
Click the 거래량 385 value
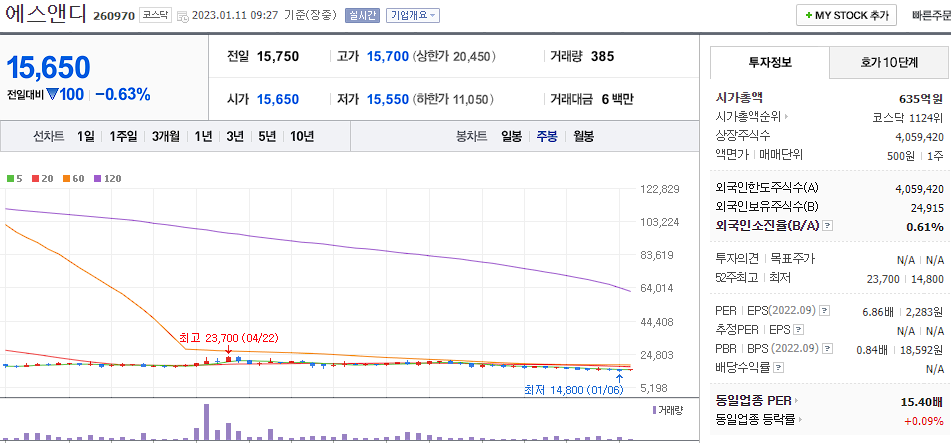[x=602, y=56]
